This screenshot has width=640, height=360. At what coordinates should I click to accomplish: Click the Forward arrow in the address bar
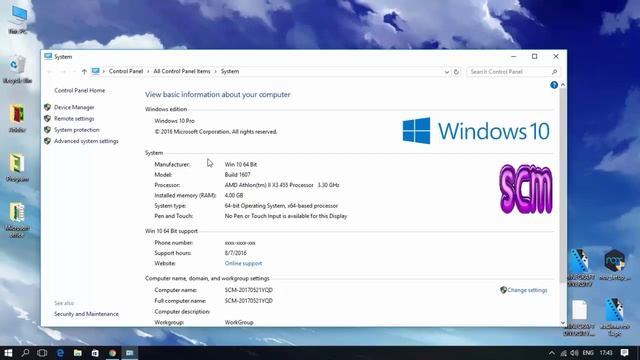pos(63,72)
